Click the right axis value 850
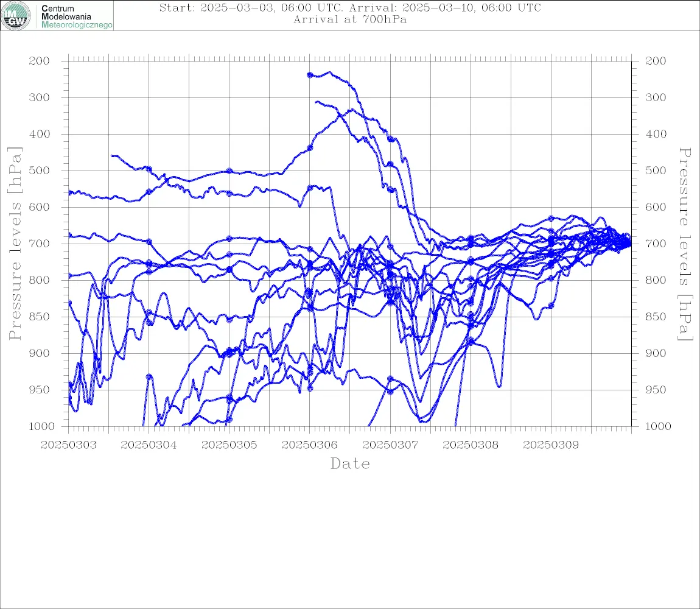The height and width of the screenshot is (609, 700). click(656, 317)
